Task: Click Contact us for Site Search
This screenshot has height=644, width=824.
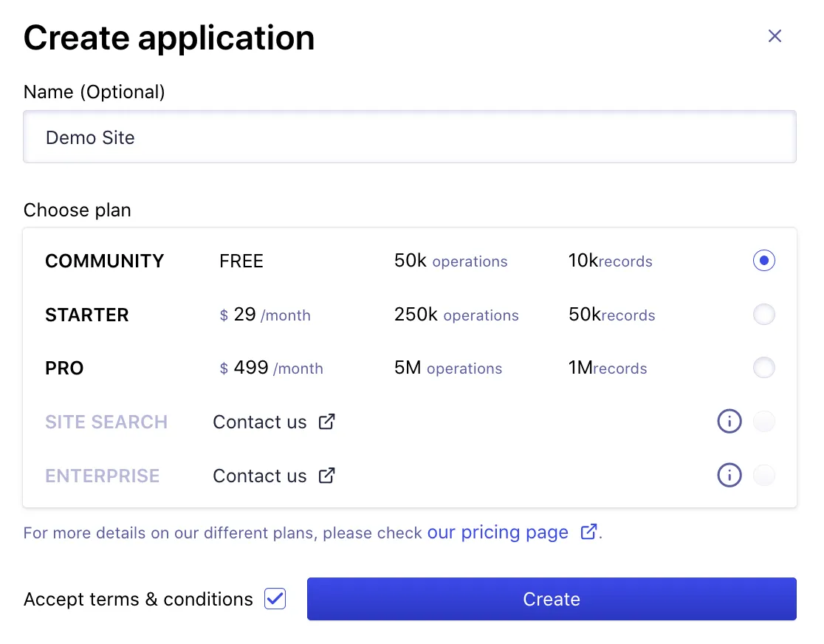Action: coord(260,421)
